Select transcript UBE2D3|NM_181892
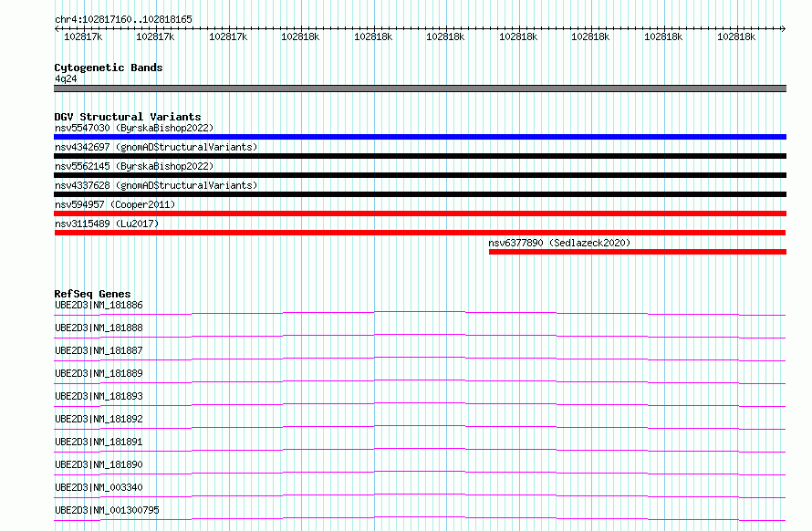The height and width of the screenshot is (531, 812). coord(99,419)
